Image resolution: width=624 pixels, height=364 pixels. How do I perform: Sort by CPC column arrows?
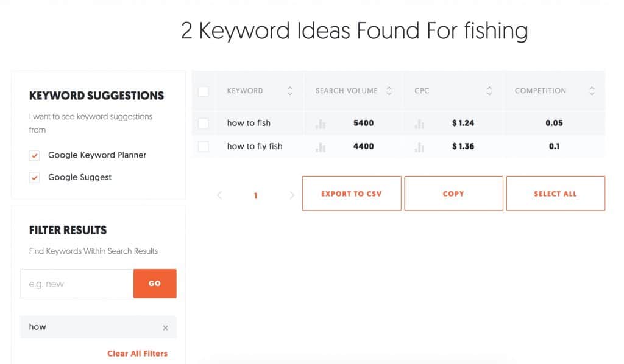[x=489, y=91]
